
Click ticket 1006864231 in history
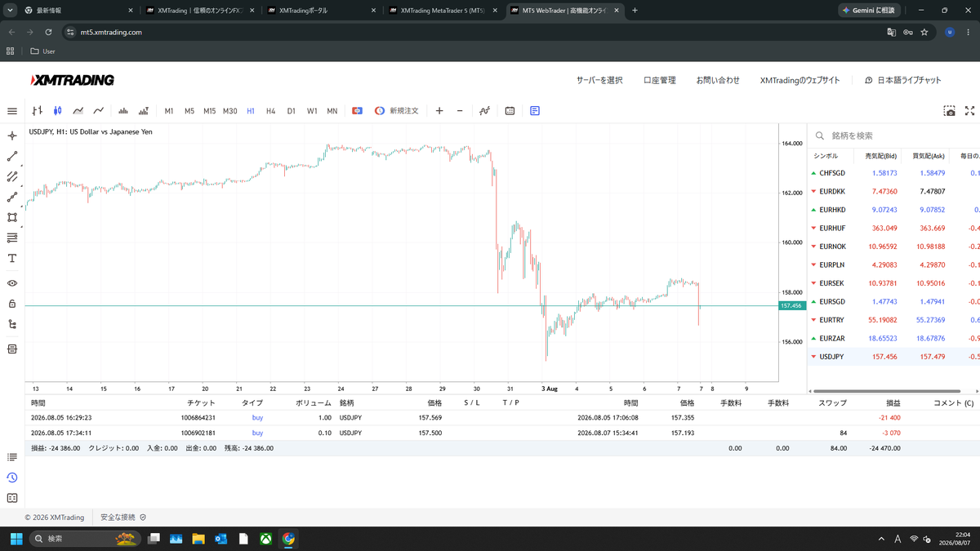(x=198, y=417)
